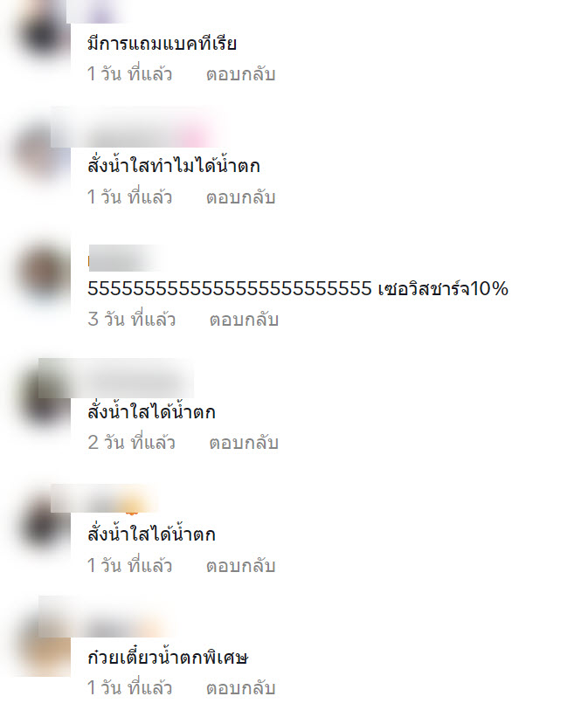Reply to the สั่งน้ำใสได้น้ำตก comment from 1 day ago

(240, 566)
